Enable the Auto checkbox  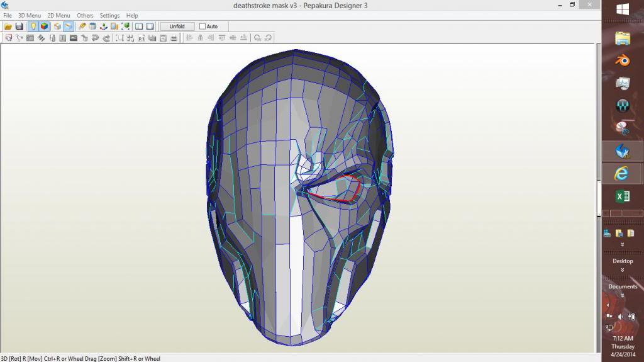click(x=203, y=26)
